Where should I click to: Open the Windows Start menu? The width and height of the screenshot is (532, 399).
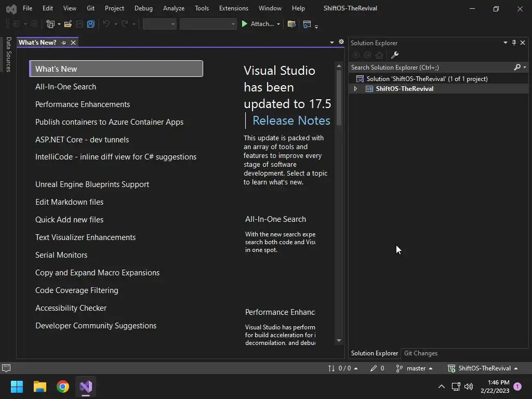coord(17,387)
